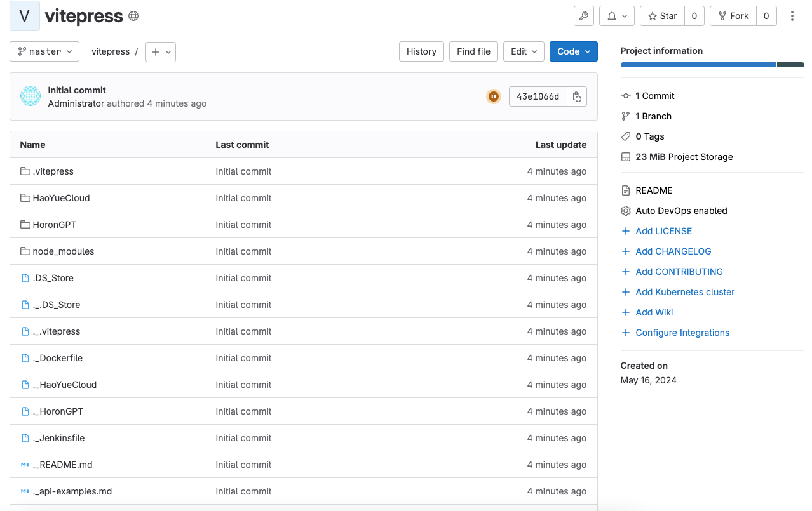Click the paused pipeline status icon
Image resolution: width=812 pixels, height=511 pixels.
pyautogui.click(x=493, y=96)
